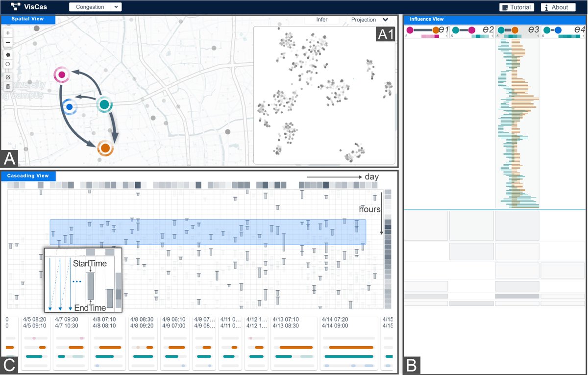Click the Tutorial note icon
The width and height of the screenshot is (588, 375).
coord(505,7)
